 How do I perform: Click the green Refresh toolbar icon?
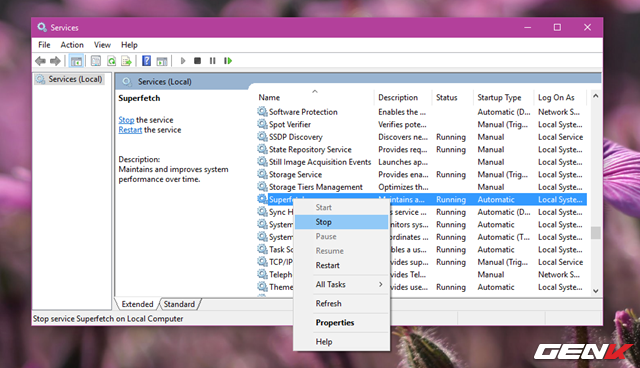click(111, 61)
